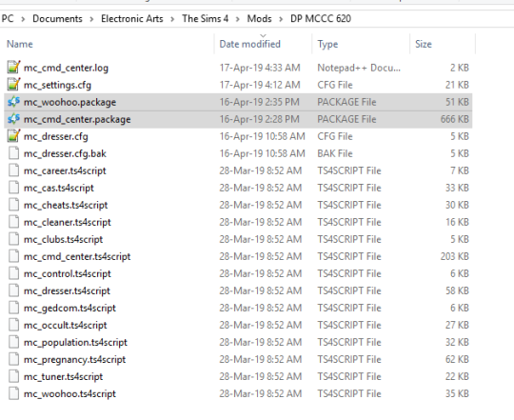Select the mc_population.ts4script file row
The image size is (514, 420).
[238, 342]
